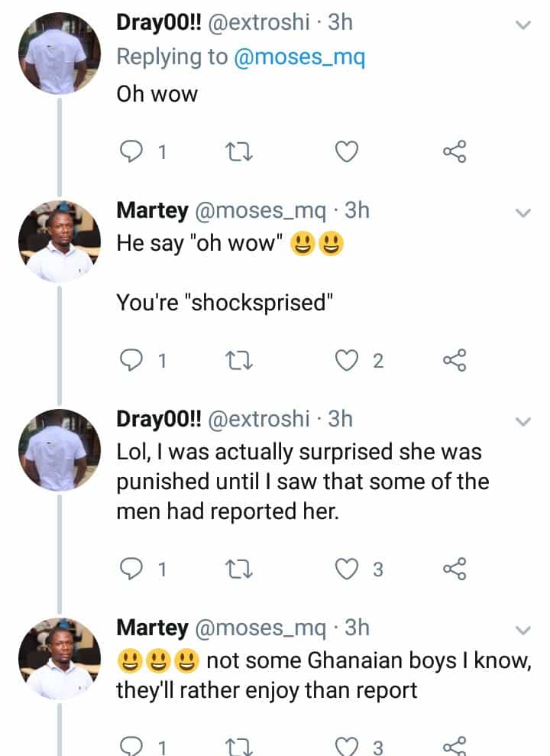Viewport: 550px width, 756px height.
Task: Open the @moses_mq mention link
Action: coord(299,58)
